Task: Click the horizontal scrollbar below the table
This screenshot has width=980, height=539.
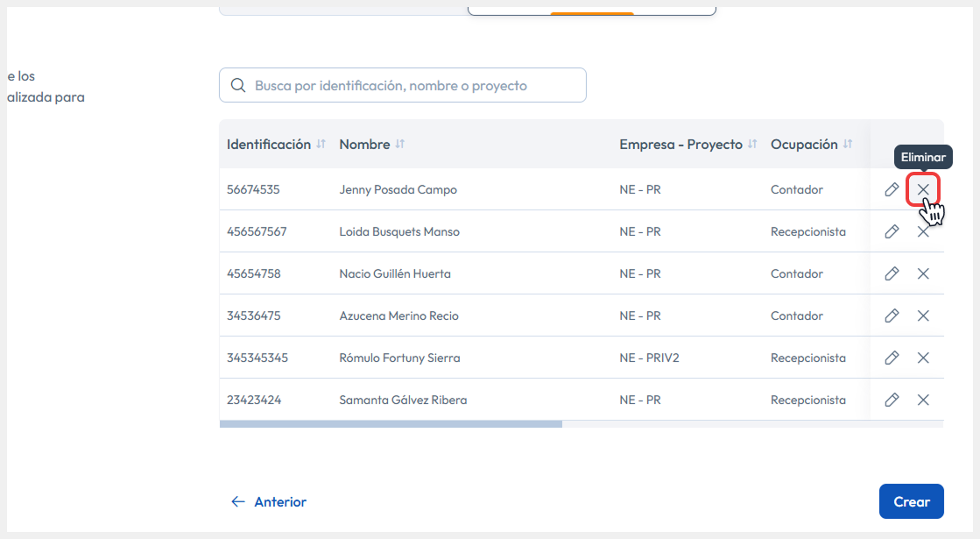Action: click(x=391, y=423)
